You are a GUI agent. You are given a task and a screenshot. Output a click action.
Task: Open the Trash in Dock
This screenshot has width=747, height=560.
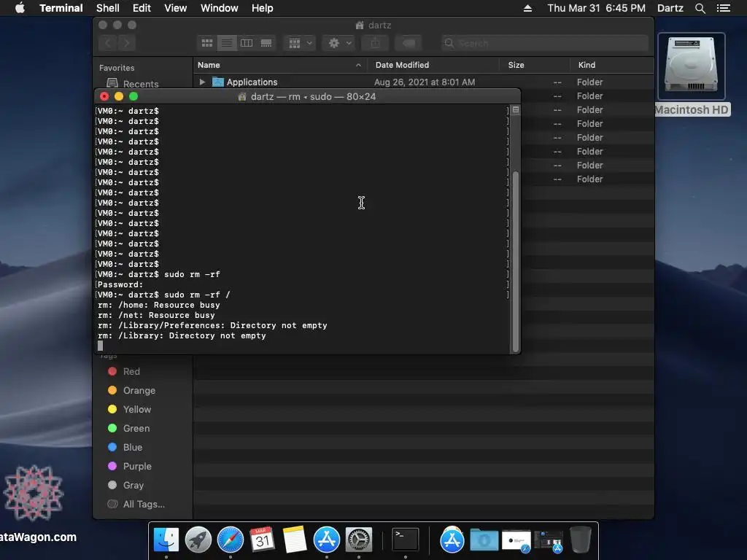pyautogui.click(x=580, y=540)
